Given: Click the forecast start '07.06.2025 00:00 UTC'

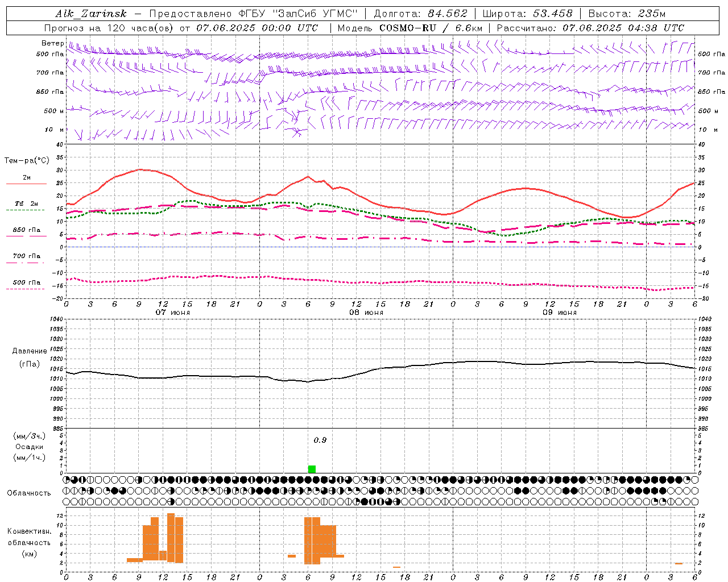Looking at the screenshot, I should click(257, 28).
